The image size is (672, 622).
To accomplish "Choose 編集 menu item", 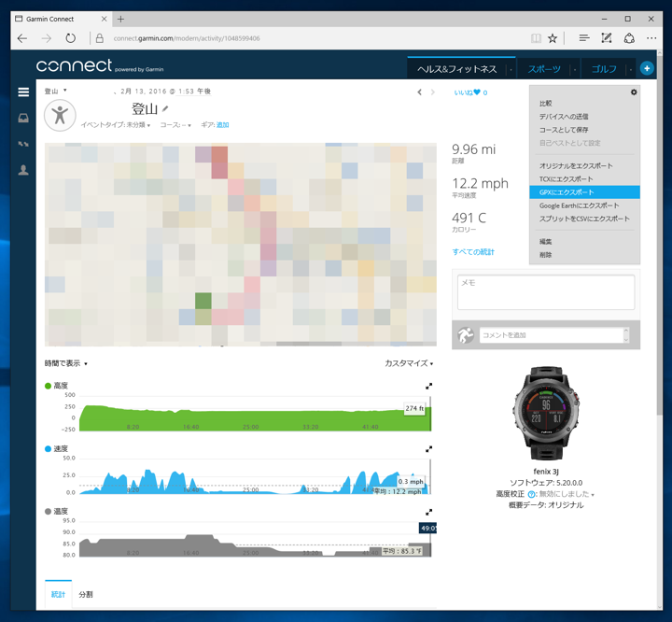I will pyautogui.click(x=584, y=242).
